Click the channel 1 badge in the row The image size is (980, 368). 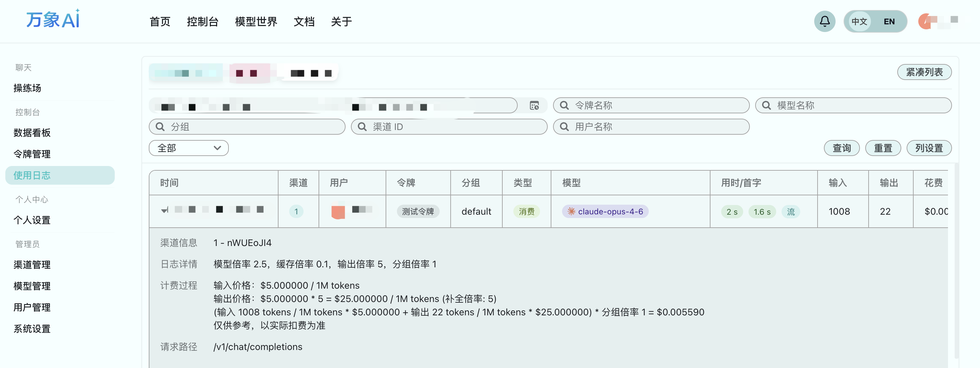point(296,211)
